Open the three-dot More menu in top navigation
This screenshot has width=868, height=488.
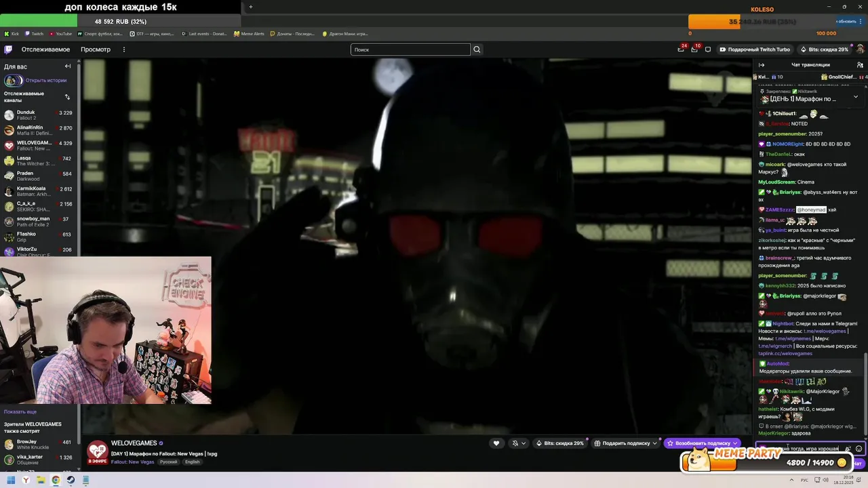click(123, 49)
